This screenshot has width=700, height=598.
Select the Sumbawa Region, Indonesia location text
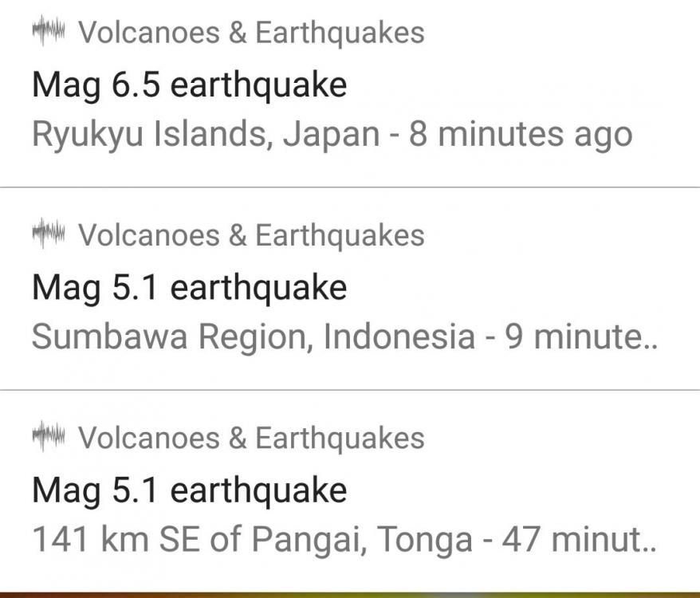[x=253, y=337]
